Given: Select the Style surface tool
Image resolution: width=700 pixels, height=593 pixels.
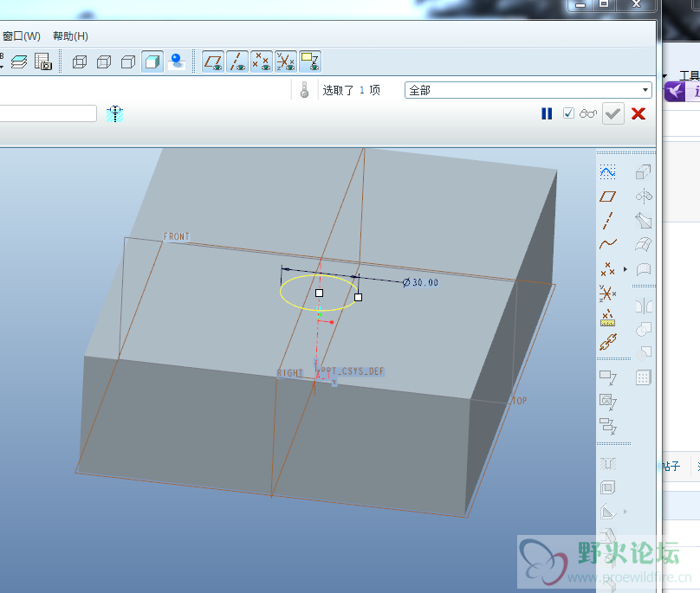Looking at the screenshot, I should click(644, 269).
